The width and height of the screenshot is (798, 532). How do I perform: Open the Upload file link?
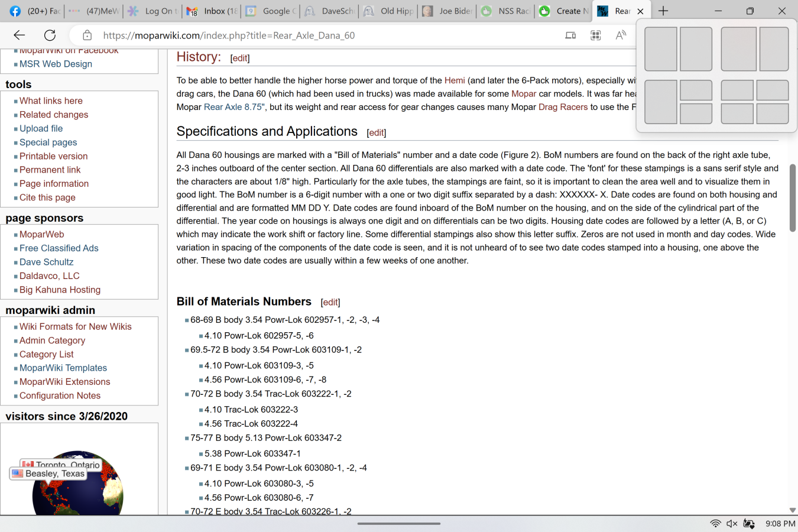click(x=41, y=128)
